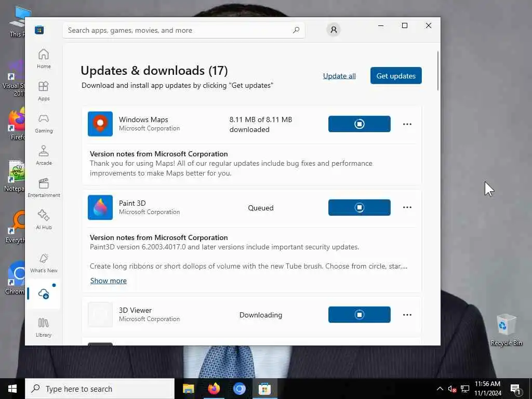Click the search magnifier icon in Store
This screenshot has width=532, height=399.
tap(296, 30)
